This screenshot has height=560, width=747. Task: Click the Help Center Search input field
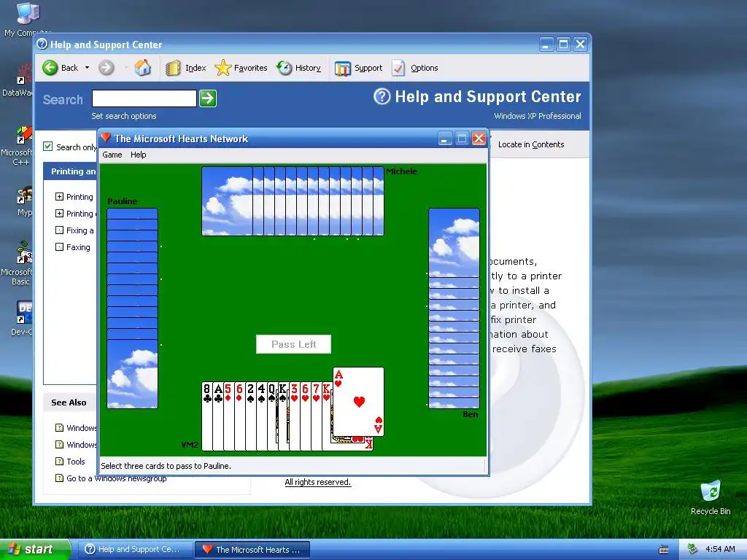tap(144, 98)
